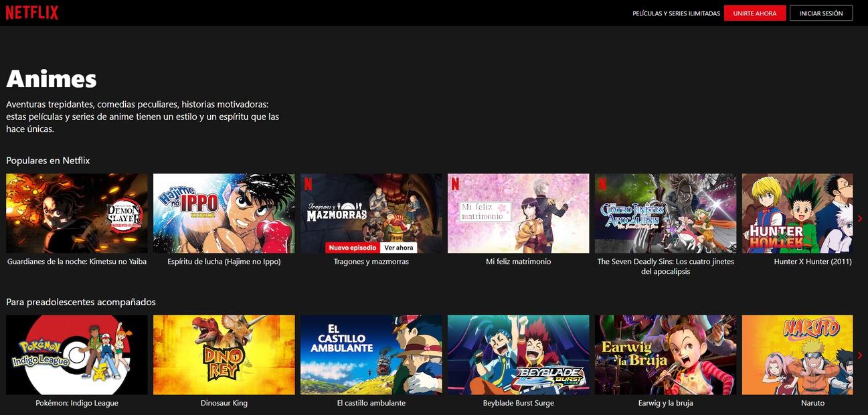Click the Netflix logo
Viewport: 868px width, 415px height.
(31, 12)
